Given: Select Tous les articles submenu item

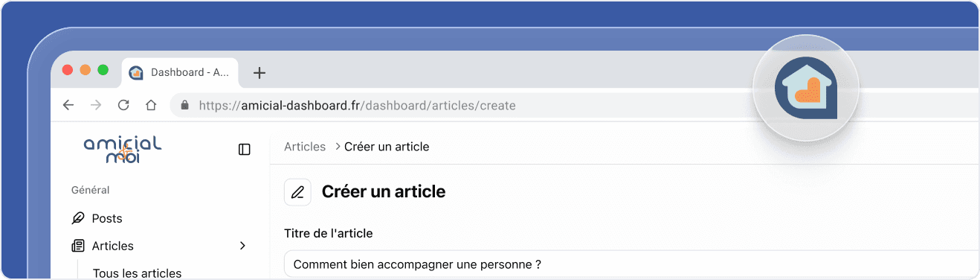Looking at the screenshot, I should pyautogui.click(x=137, y=273).
